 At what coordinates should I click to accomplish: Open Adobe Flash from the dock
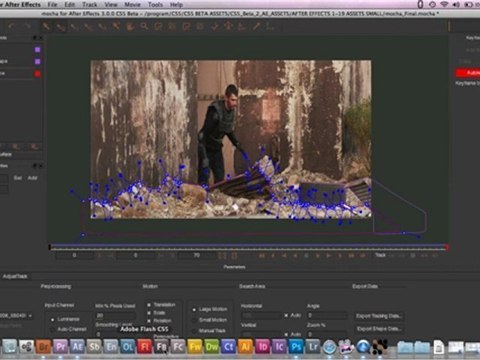tap(145, 347)
